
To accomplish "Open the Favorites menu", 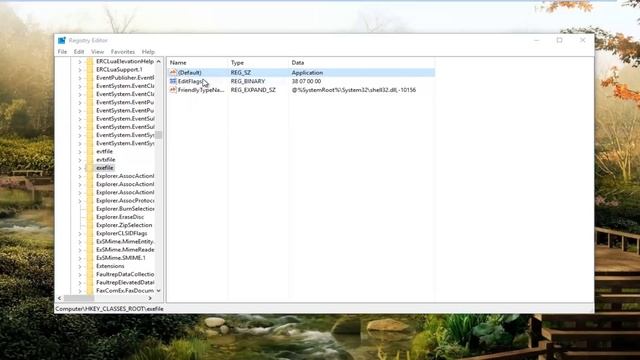I will (123, 52).
